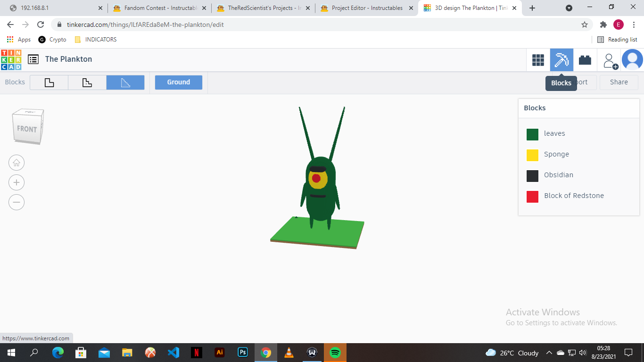Close the 192.168.8.1 tab
The height and width of the screenshot is (362, 644).
point(100,8)
